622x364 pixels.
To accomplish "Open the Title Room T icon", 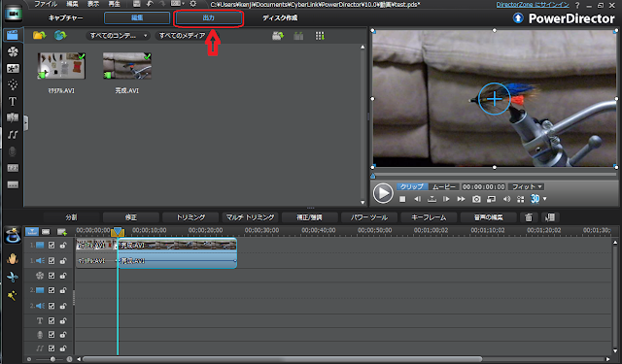I will [13, 101].
